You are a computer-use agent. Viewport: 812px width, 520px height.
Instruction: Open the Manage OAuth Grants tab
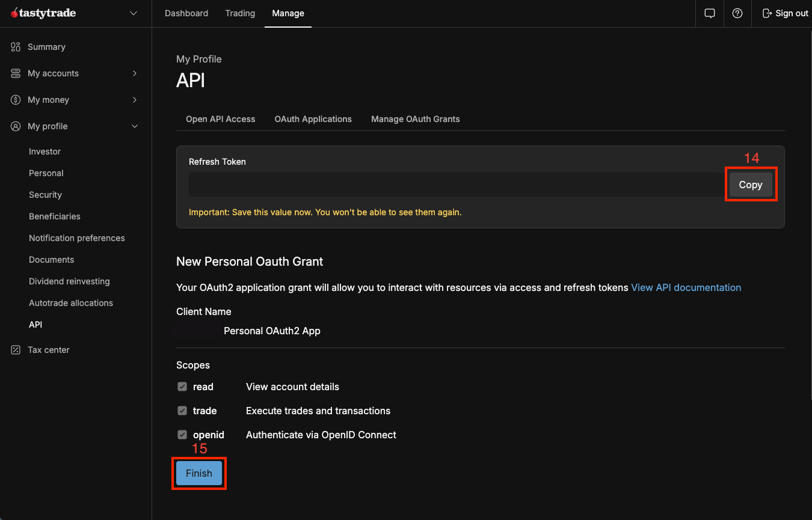pos(416,119)
